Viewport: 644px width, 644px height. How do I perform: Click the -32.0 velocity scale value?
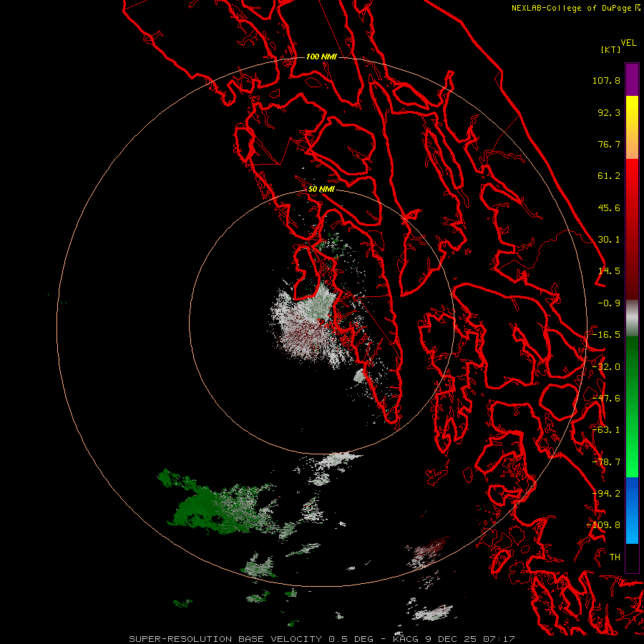point(606,367)
